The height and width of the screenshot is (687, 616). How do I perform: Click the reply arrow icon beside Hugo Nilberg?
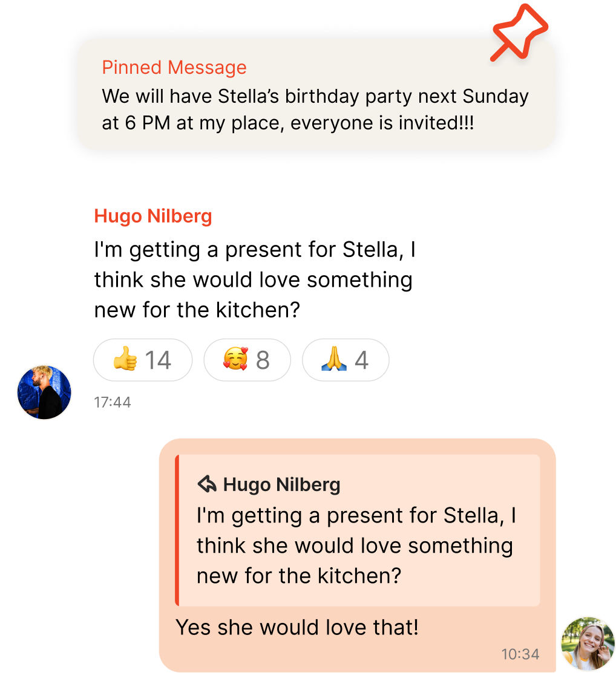click(x=207, y=484)
